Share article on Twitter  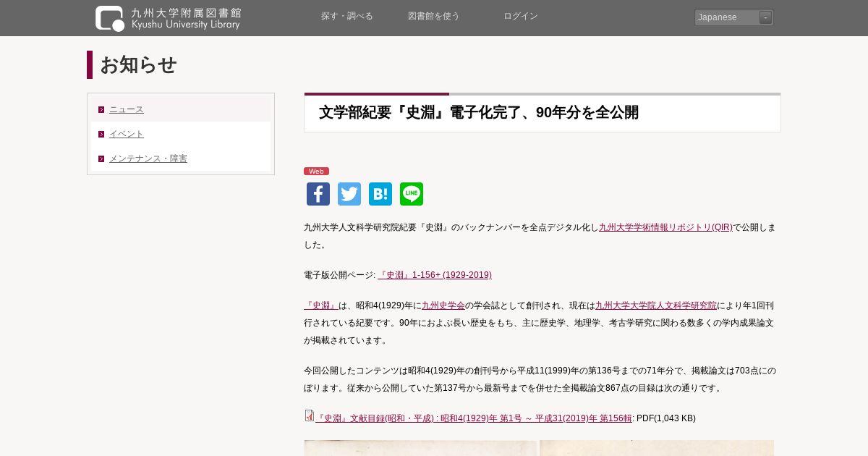[349, 194]
